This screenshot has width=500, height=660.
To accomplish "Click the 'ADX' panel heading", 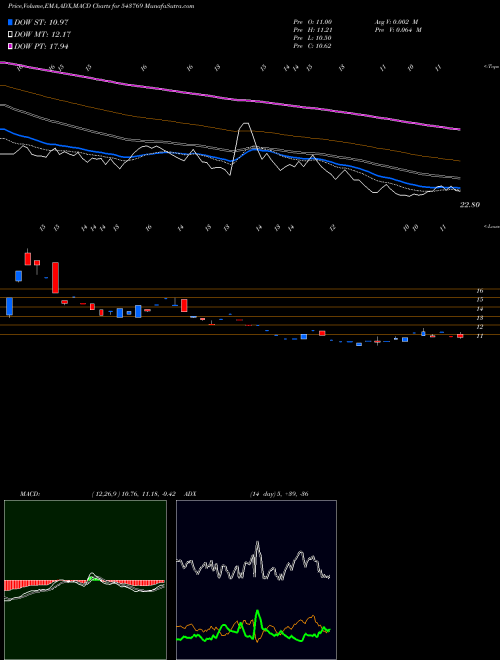I will click(191, 494).
